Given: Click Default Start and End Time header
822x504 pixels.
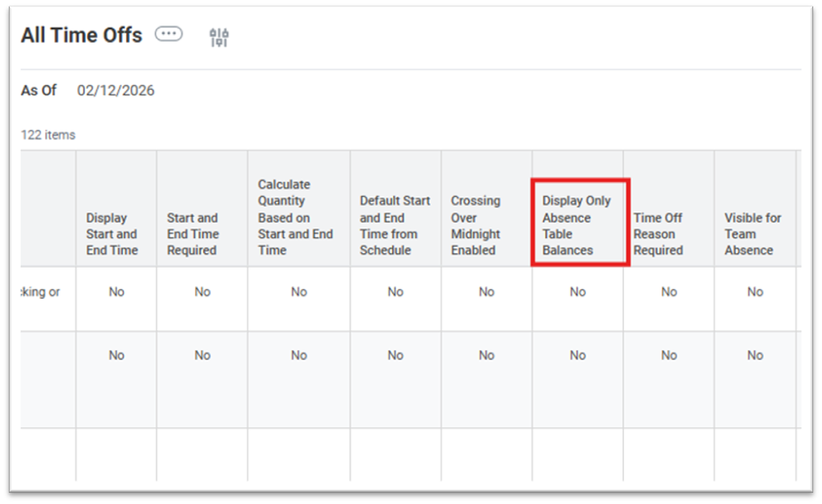Looking at the screenshot, I should (x=395, y=225).
